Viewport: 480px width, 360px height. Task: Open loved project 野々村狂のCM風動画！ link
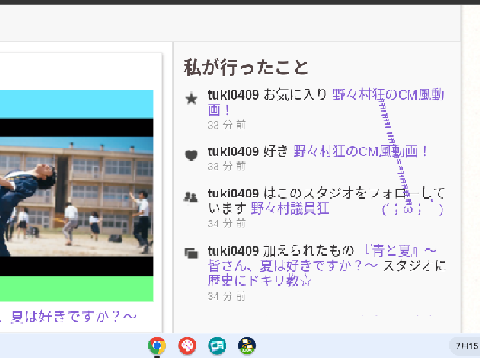click(361, 151)
